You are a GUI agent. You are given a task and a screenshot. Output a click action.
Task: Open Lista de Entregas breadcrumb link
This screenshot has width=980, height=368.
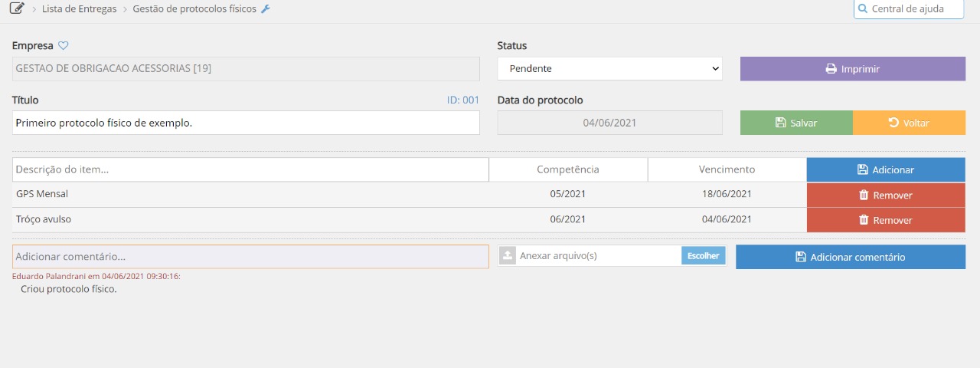[x=79, y=9]
